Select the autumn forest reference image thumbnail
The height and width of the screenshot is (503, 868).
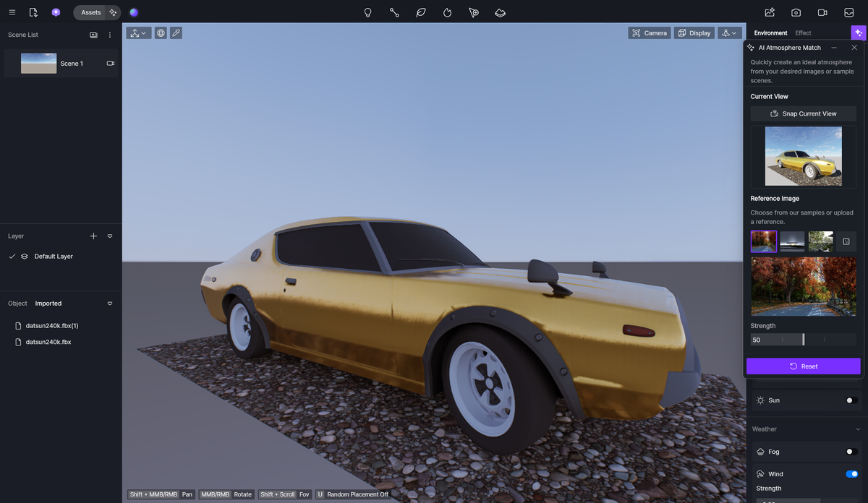click(x=763, y=241)
